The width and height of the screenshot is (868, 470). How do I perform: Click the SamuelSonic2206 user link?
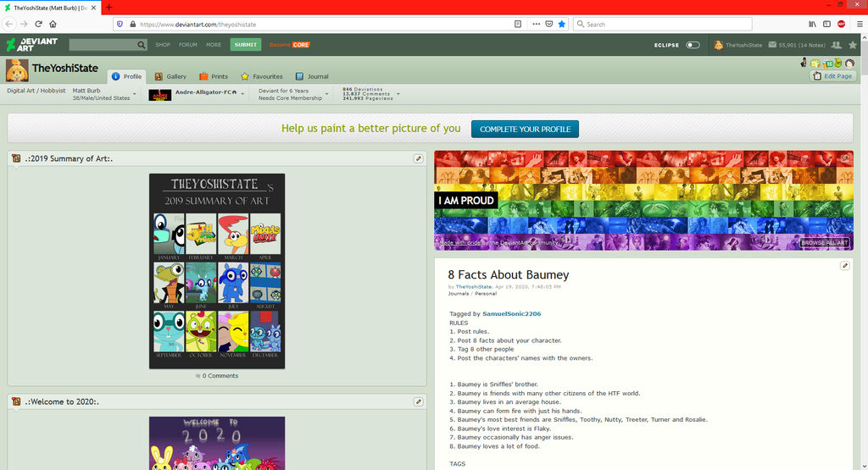click(511, 313)
